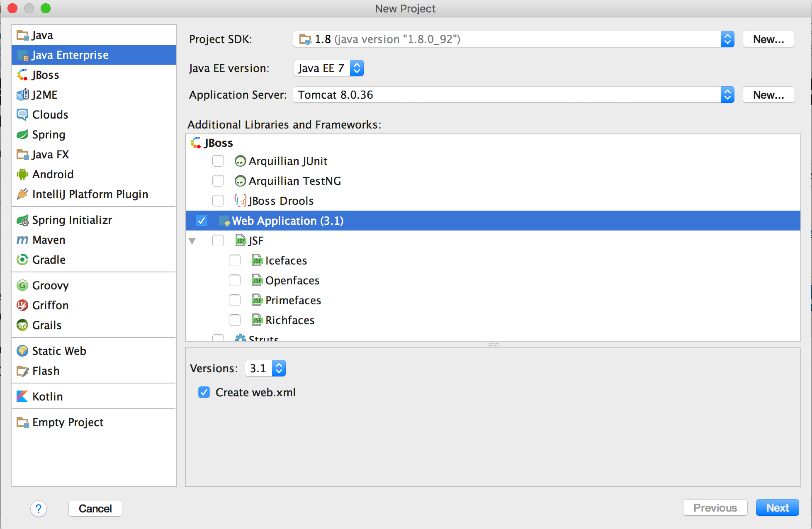The width and height of the screenshot is (812, 529).
Task: Click the IntelliJ Platform Plugin icon
Action: point(22,194)
